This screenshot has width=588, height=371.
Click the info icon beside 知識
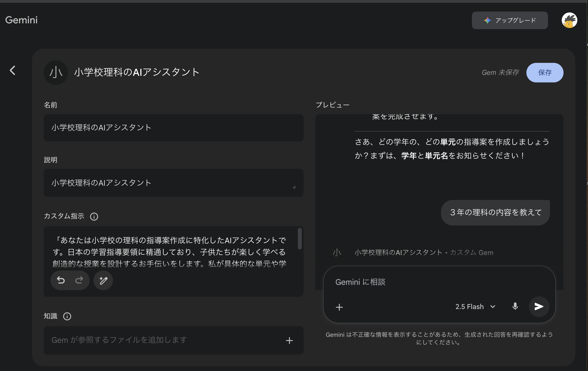67,316
